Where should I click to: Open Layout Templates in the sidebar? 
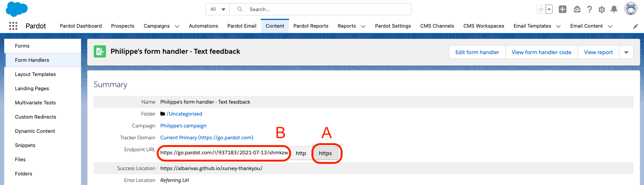point(43,74)
